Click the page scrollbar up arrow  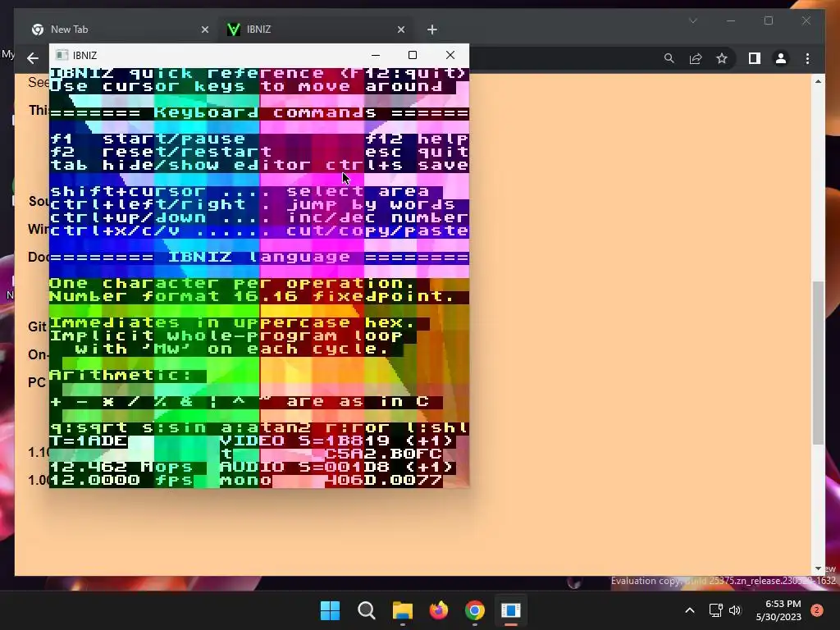(818, 81)
